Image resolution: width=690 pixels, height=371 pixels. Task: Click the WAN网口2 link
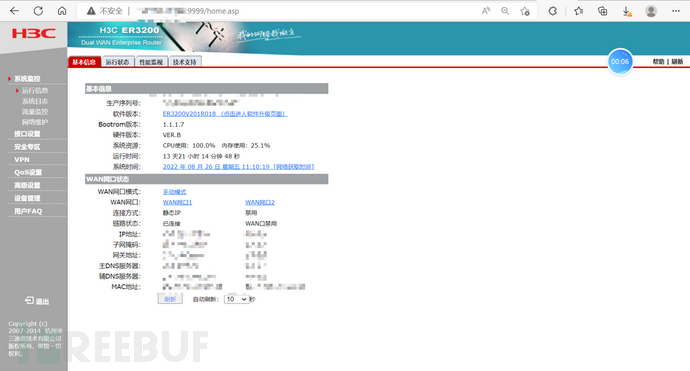[260, 202]
